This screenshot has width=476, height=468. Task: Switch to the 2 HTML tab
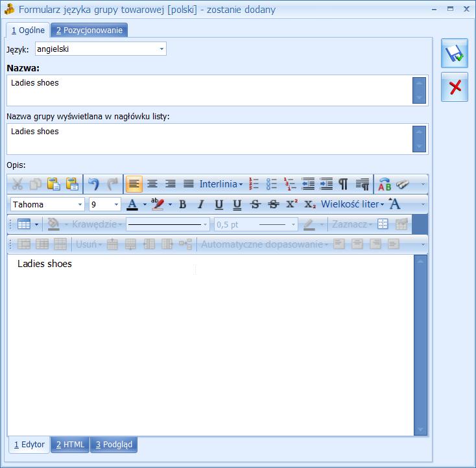click(x=70, y=444)
